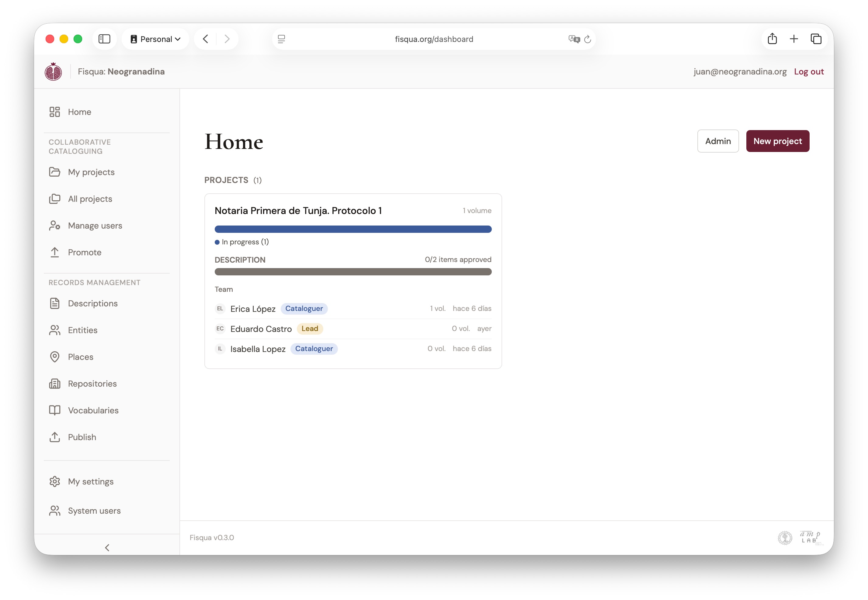Viewport: 868px width, 600px height.
Task: Open Repositories in the sidebar
Action: [x=106, y=384]
